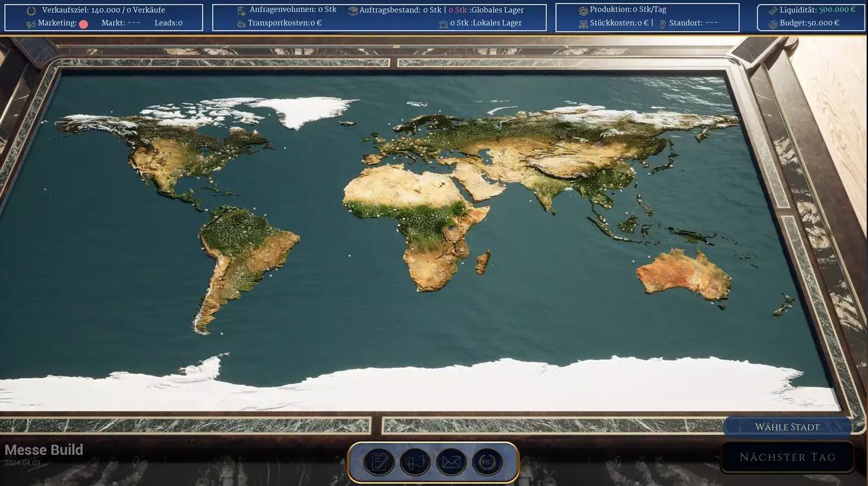The width and height of the screenshot is (868, 486).
Task: Click the Auftragsbestand box icon
Action: [x=353, y=11]
